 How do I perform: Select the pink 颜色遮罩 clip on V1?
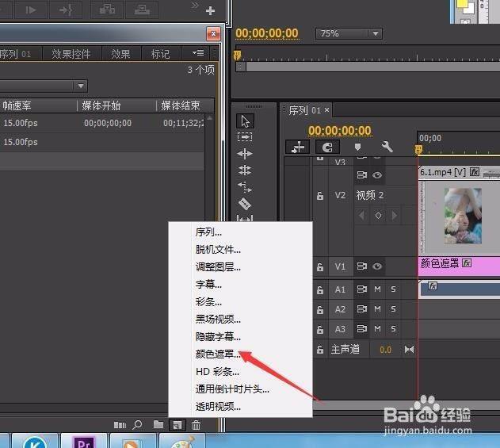[x=459, y=266]
